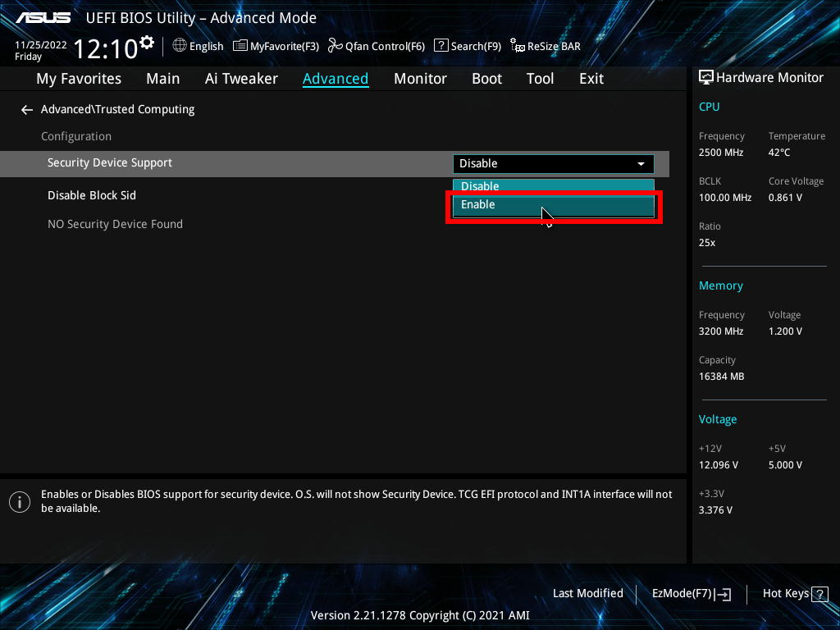Click the NO Security Device Found text
The height and width of the screenshot is (630, 840).
tap(115, 224)
